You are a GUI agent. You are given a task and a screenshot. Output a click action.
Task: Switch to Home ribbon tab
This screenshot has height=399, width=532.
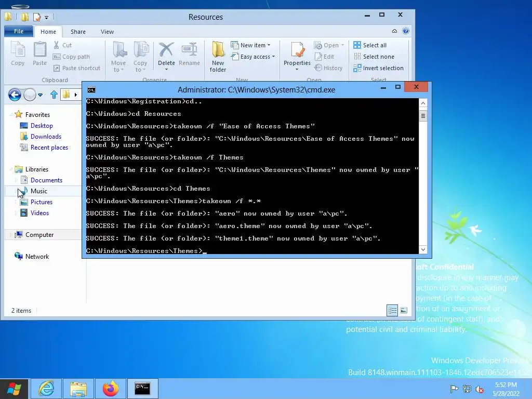tap(48, 32)
